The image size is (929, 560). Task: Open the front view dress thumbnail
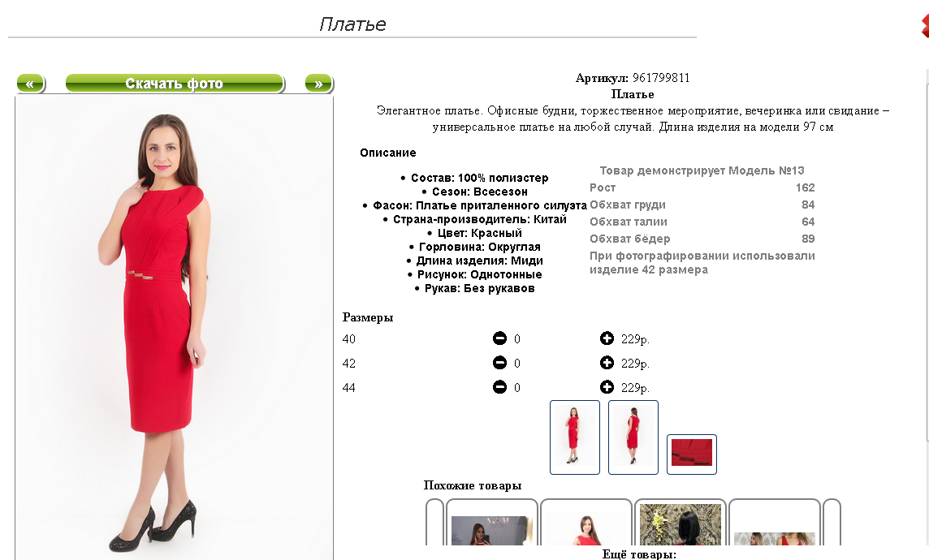coord(575,437)
